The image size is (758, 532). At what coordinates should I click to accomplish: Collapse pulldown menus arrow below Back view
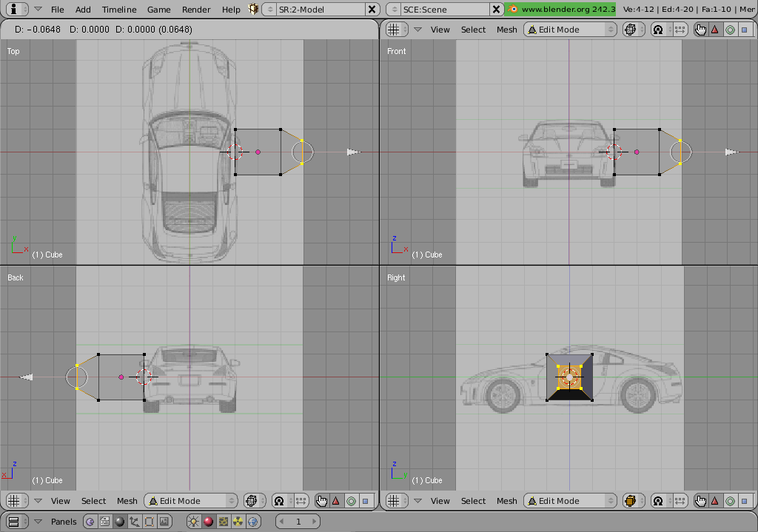tap(38, 501)
